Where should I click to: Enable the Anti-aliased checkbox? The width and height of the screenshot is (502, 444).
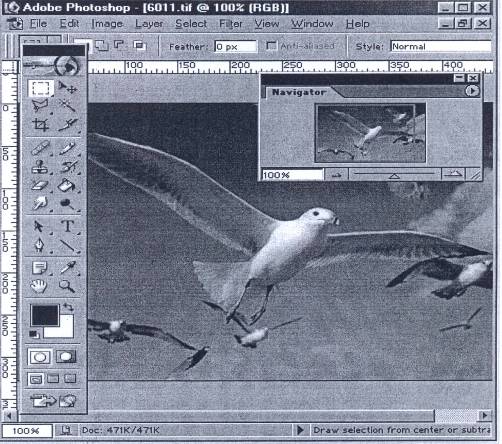271,46
